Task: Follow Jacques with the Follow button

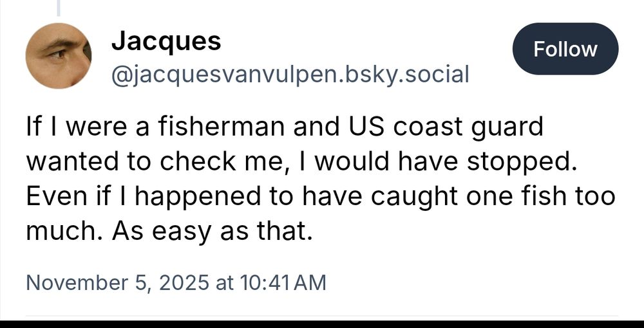Action: pos(565,49)
